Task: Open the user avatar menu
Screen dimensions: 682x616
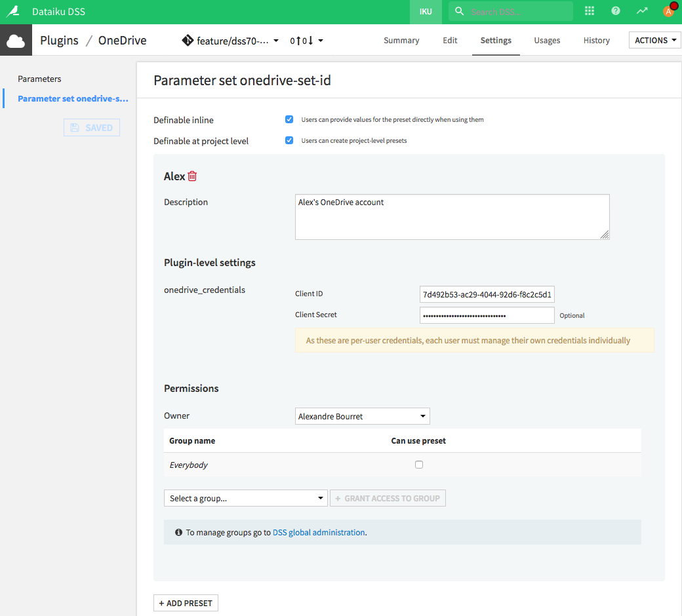Action: [x=668, y=11]
